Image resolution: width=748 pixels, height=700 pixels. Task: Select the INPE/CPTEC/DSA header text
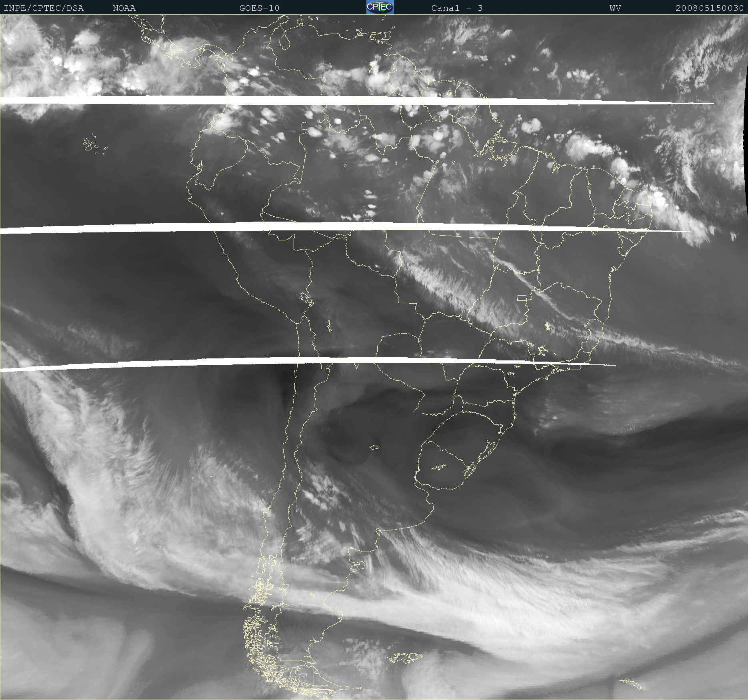(44, 8)
